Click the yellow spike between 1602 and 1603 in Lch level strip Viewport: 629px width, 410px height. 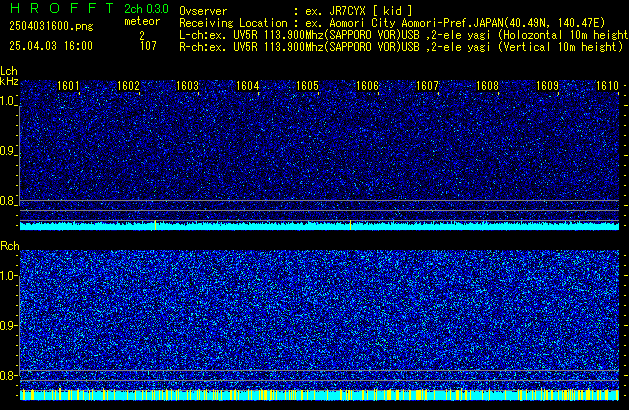click(155, 225)
